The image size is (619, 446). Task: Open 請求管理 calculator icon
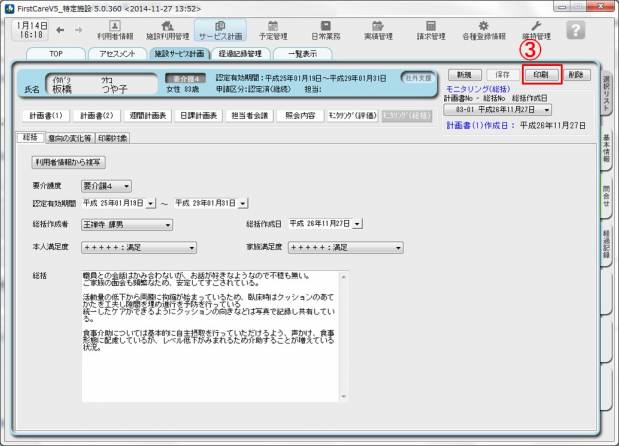point(431,30)
